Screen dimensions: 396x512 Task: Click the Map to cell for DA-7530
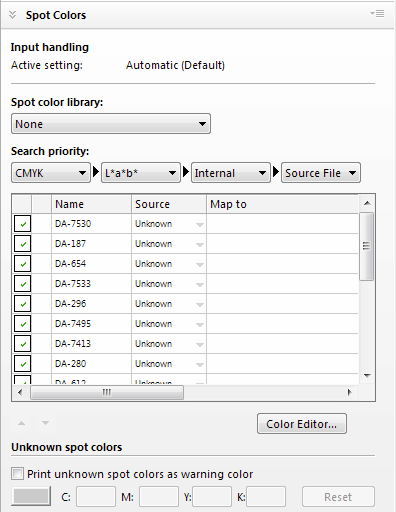click(x=282, y=224)
